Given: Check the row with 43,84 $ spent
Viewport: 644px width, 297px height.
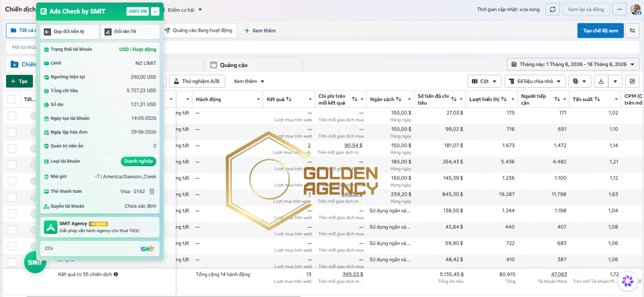Looking at the screenshot, I should pyautogui.click(x=12, y=230).
